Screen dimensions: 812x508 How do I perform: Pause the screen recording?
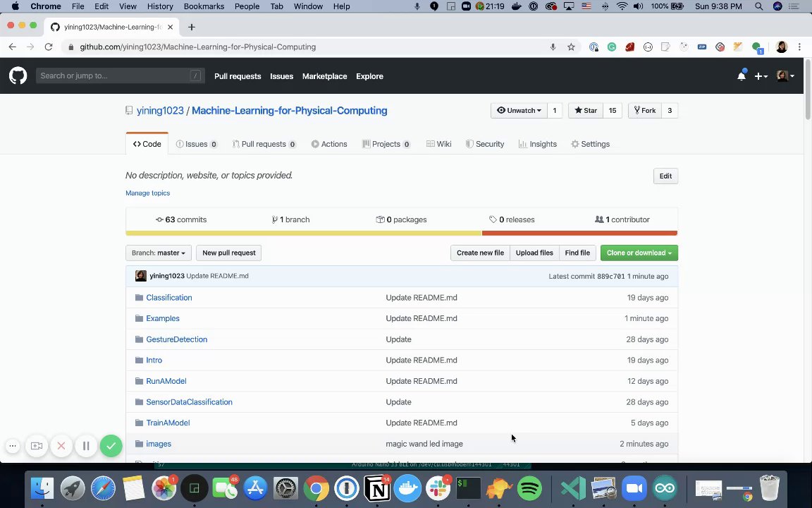pos(86,446)
